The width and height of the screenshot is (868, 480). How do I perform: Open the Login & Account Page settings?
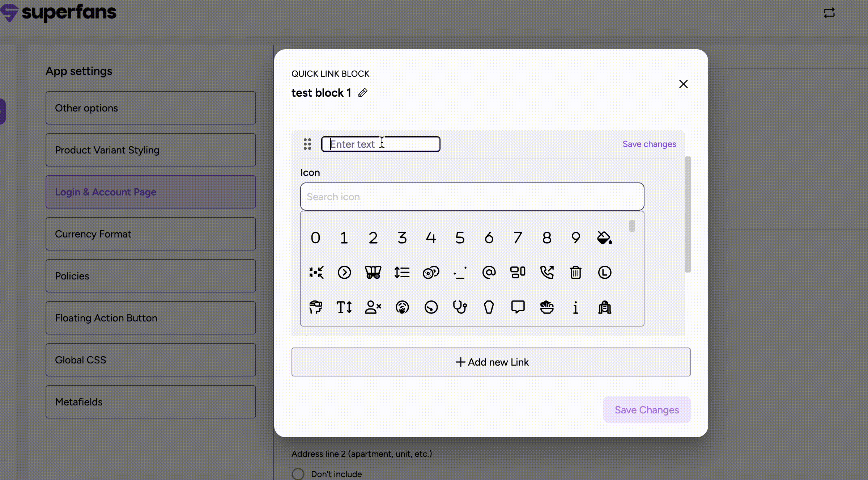150,192
